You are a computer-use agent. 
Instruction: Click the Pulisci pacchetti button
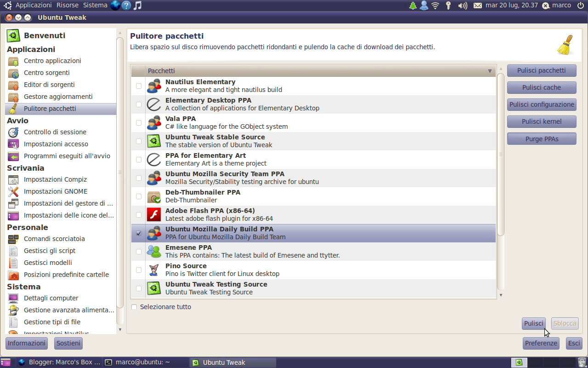click(x=542, y=70)
